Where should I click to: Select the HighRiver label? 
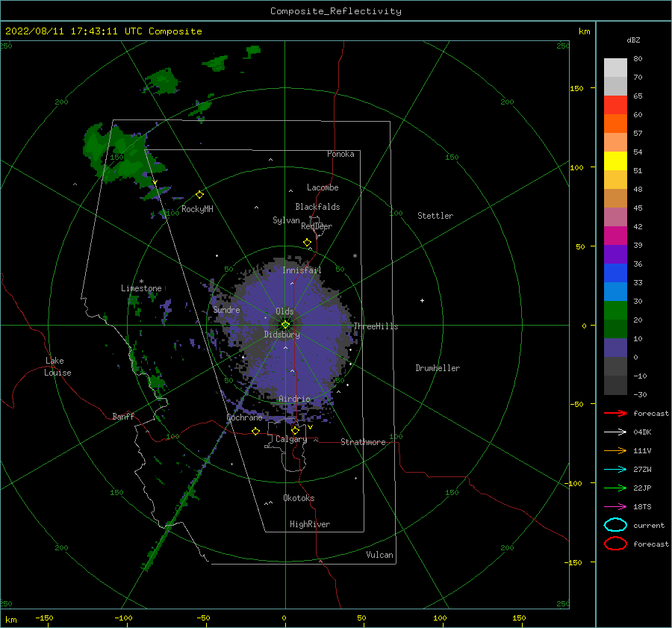click(x=310, y=524)
